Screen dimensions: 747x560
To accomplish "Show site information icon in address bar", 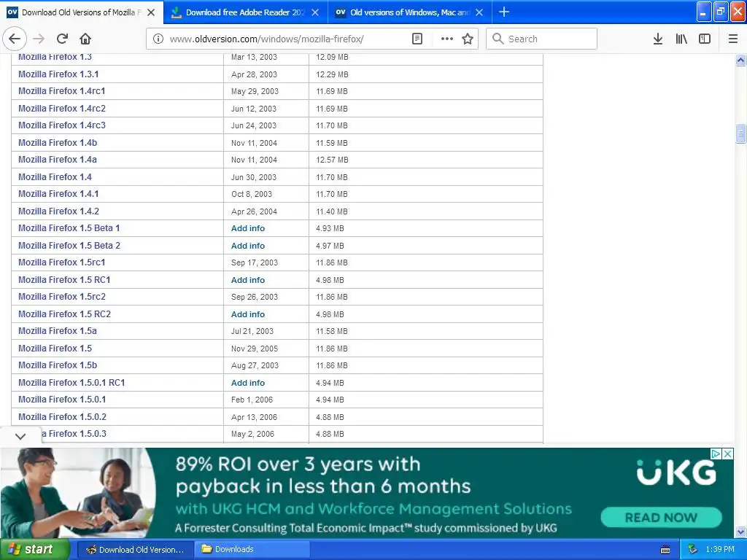I will tap(158, 39).
